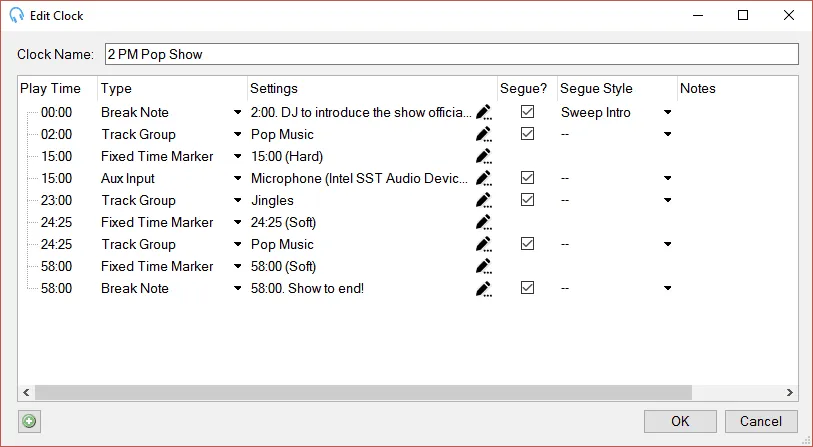Click the headphones app icon in title bar
The image size is (813, 447).
[x=17, y=15]
